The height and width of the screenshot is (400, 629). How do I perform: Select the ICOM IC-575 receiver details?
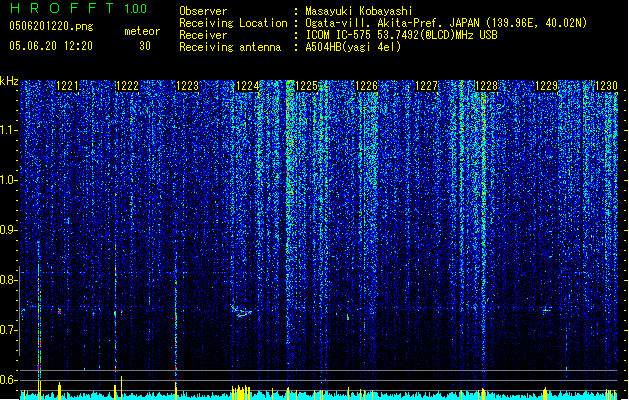pos(402,35)
